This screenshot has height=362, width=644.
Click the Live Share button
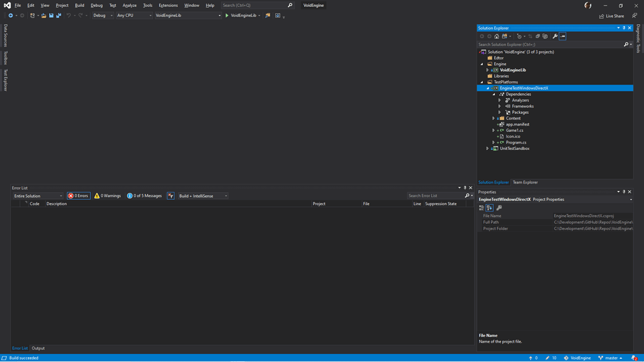pyautogui.click(x=612, y=16)
